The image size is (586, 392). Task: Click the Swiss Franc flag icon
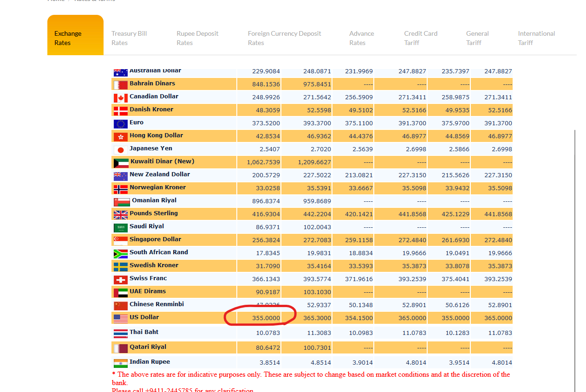click(120, 280)
